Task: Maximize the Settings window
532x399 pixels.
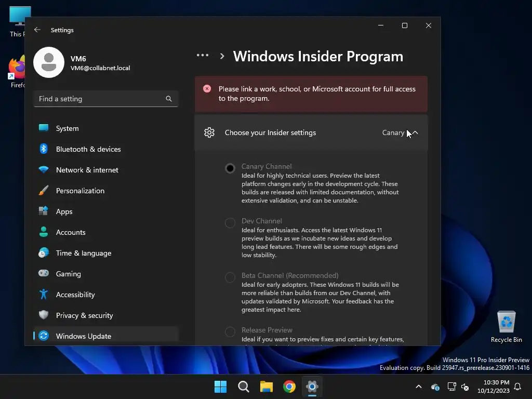Action: (x=404, y=25)
